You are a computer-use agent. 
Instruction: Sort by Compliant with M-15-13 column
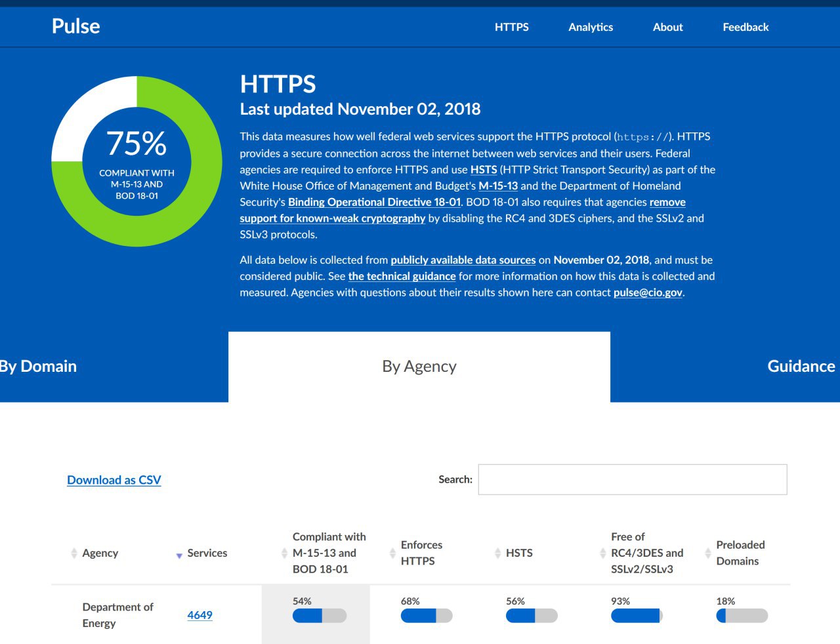[x=329, y=553]
